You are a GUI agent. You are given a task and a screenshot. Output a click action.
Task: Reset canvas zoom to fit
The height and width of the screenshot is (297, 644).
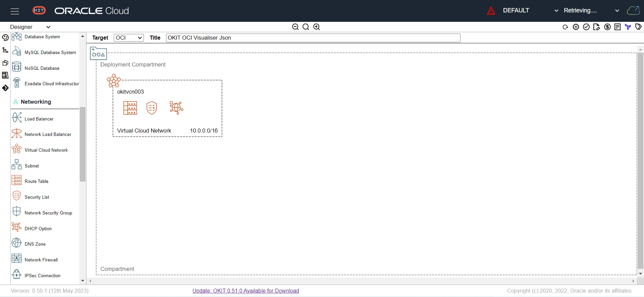tap(306, 27)
